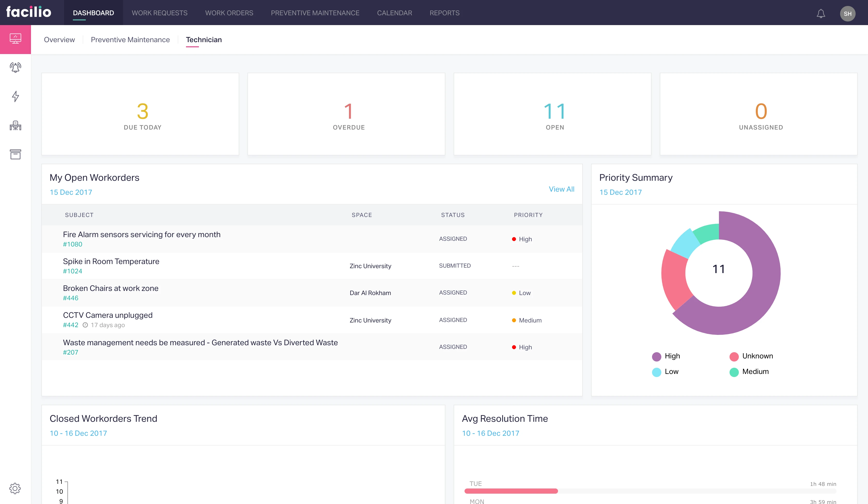Viewport: 868px width, 504px height.
Task: Select the monitor dashboard sidebar icon
Action: point(15,39)
